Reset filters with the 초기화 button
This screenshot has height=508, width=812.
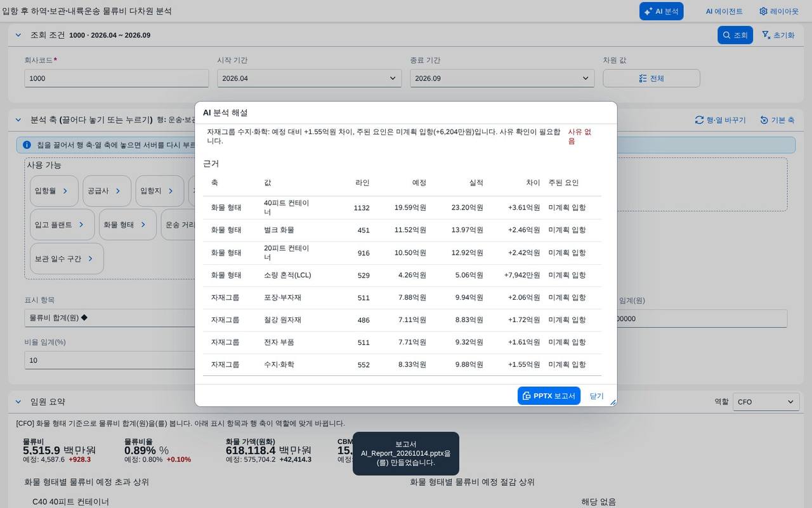[778, 35]
